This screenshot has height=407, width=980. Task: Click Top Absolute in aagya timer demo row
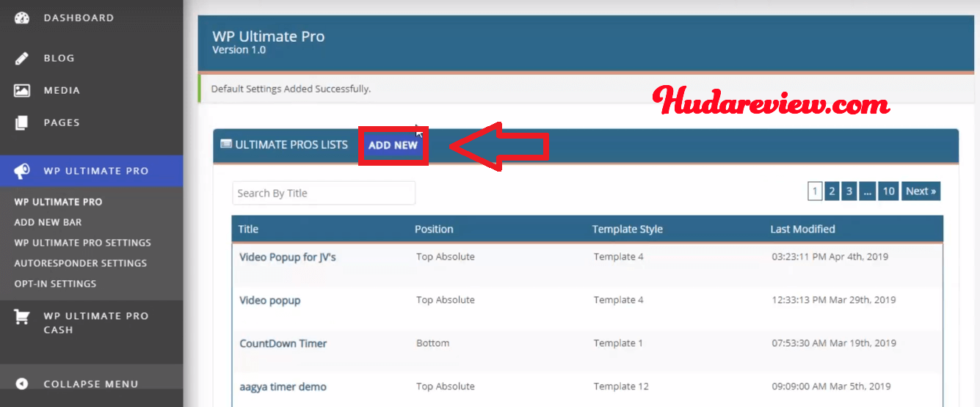pyautogui.click(x=446, y=386)
